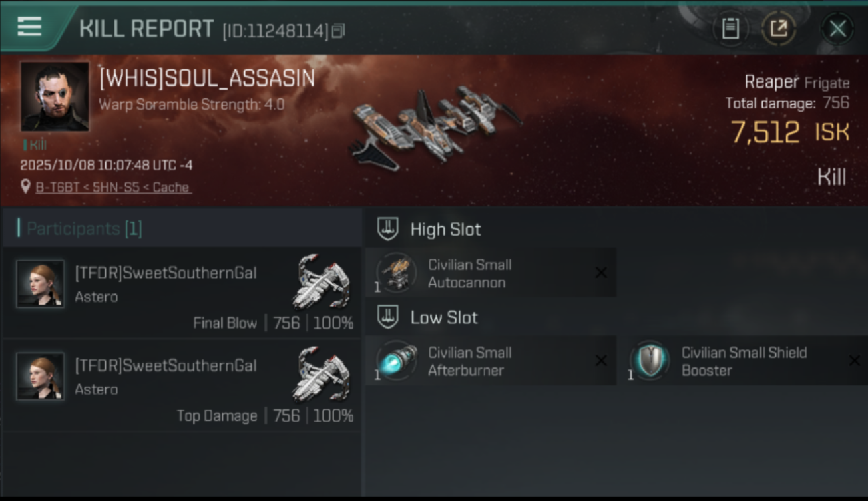Image resolution: width=868 pixels, height=501 pixels.
Task: Open the clipboard copy report icon
Action: (730, 29)
